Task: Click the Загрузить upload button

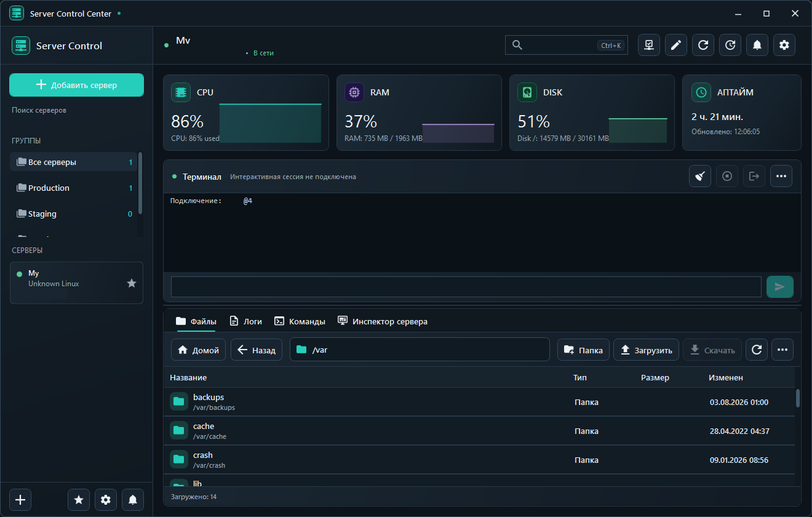Action: [647, 350]
